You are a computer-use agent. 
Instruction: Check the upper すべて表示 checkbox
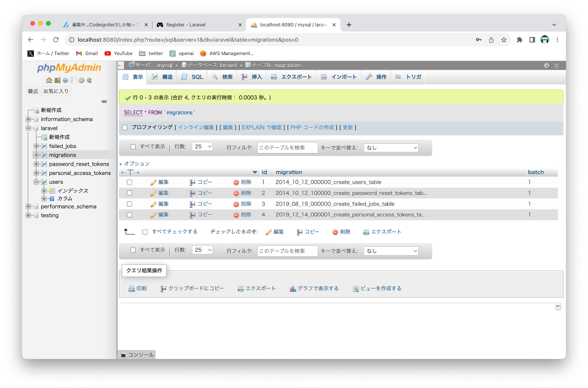pos(133,147)
